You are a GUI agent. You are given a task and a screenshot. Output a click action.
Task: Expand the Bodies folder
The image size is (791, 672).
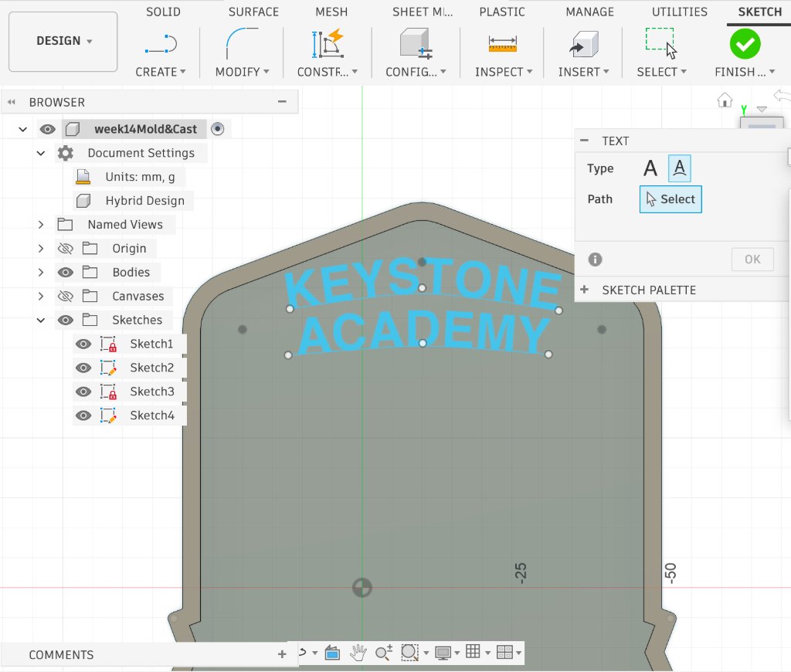[x=41, y=273]
